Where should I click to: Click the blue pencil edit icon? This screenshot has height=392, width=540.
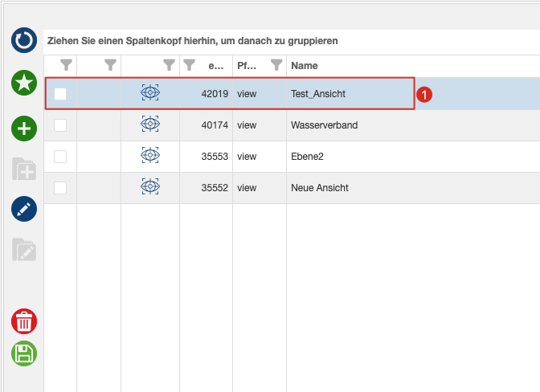[24, 209]
